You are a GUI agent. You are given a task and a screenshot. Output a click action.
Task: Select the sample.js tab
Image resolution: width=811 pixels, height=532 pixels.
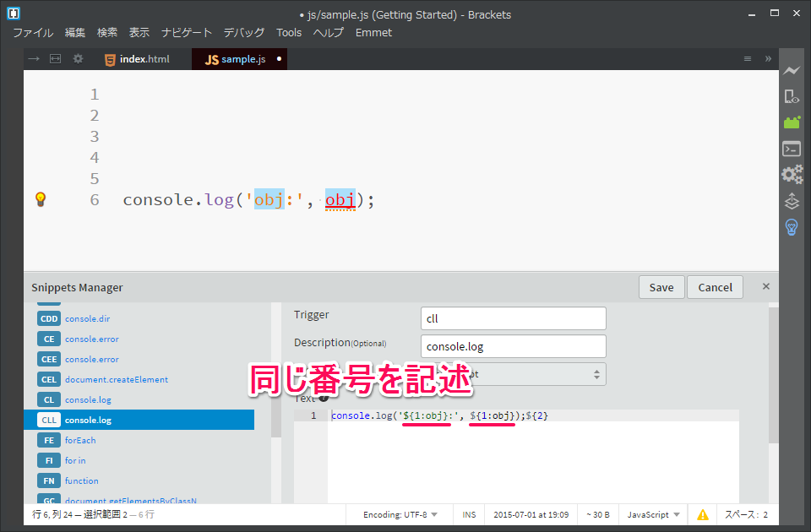[x=239, y=59]
